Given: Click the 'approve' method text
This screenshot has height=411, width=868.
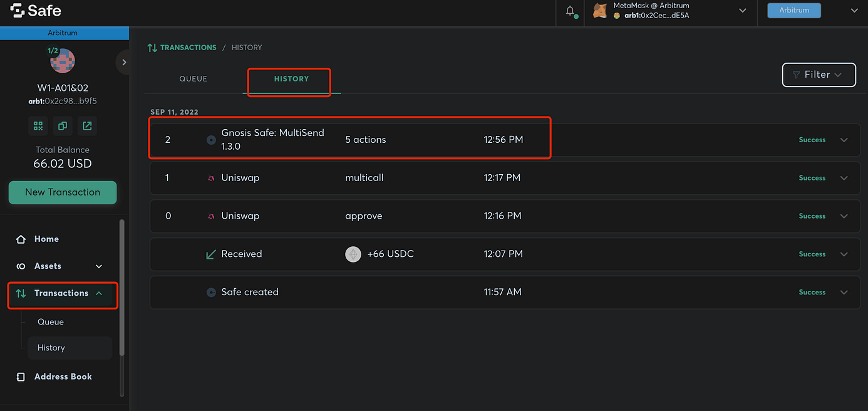Looking at the screenshot, I should (x=363, y=216).
